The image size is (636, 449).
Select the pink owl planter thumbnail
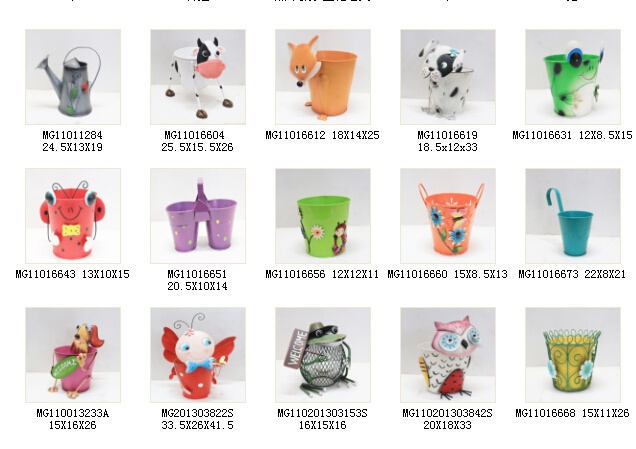pyautogui.click(x=448, y=355)
